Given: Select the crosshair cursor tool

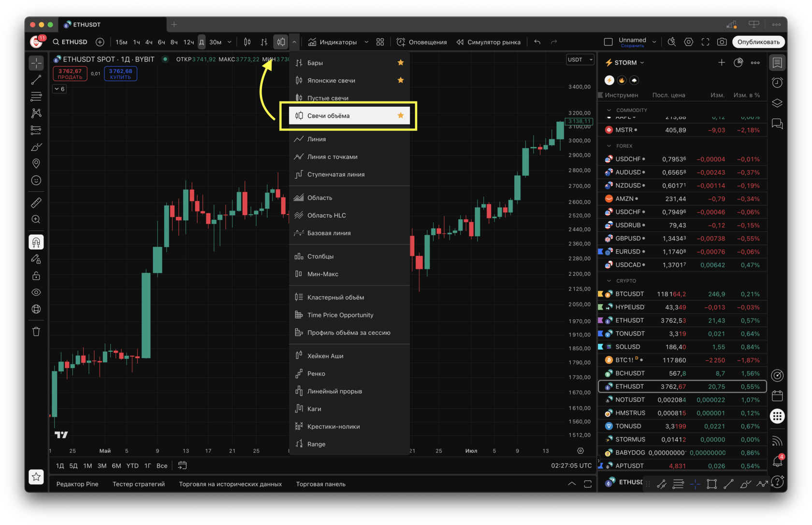Looking at the screenshot, I should pos(36,63).
